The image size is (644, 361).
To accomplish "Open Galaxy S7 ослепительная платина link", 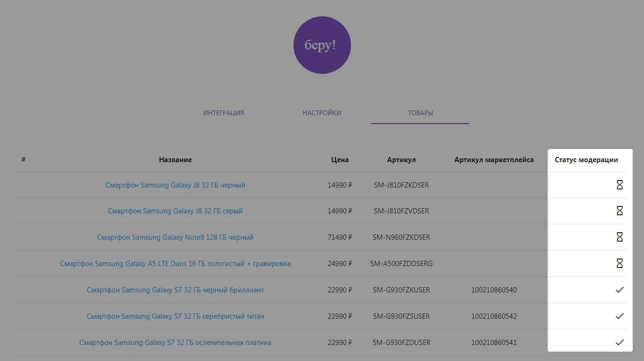I will [x=175, y=343].
